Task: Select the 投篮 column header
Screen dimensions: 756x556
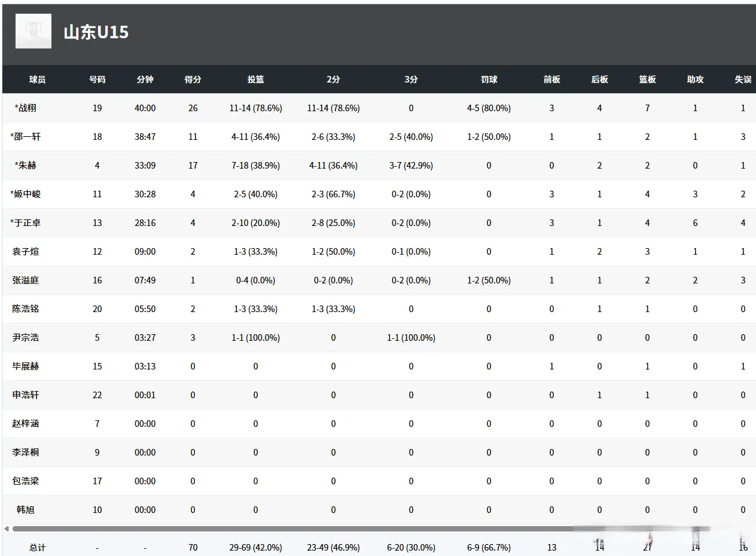Action: pos(255,80)
